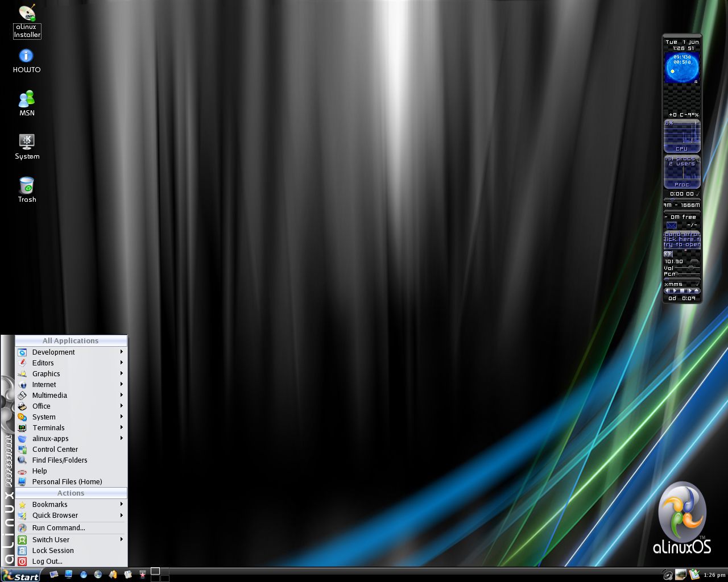Click the clipboard icon in system tray
728x582 pixels.
click(x=694, y=575)
